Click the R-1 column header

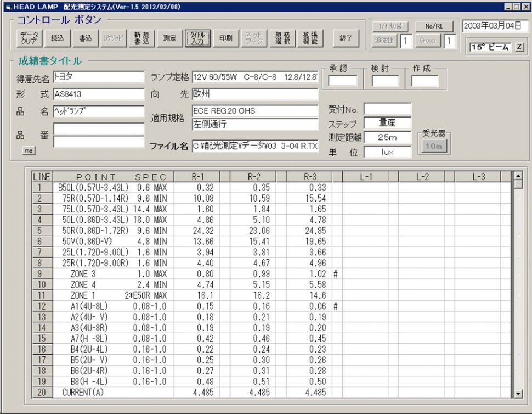point(197,177)
